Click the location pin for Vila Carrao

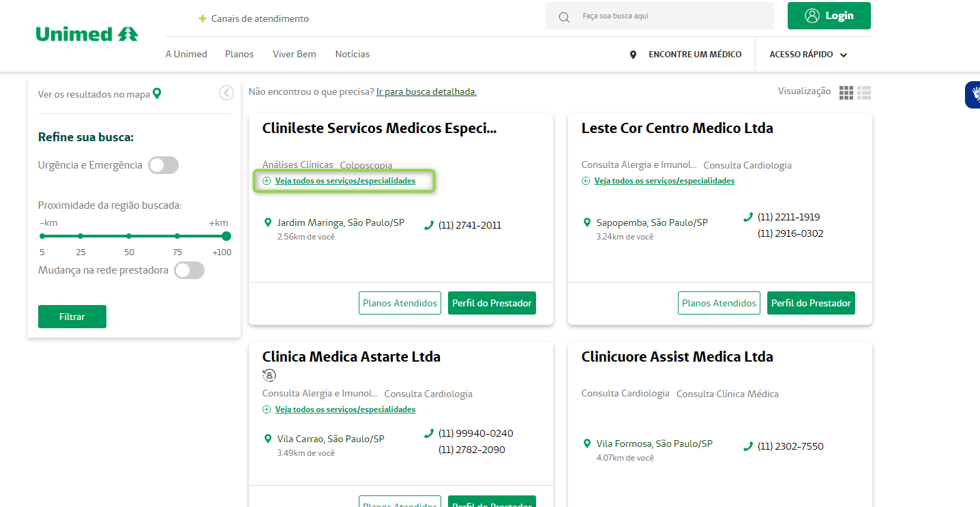pyautogui.click(x=268, y=439)
